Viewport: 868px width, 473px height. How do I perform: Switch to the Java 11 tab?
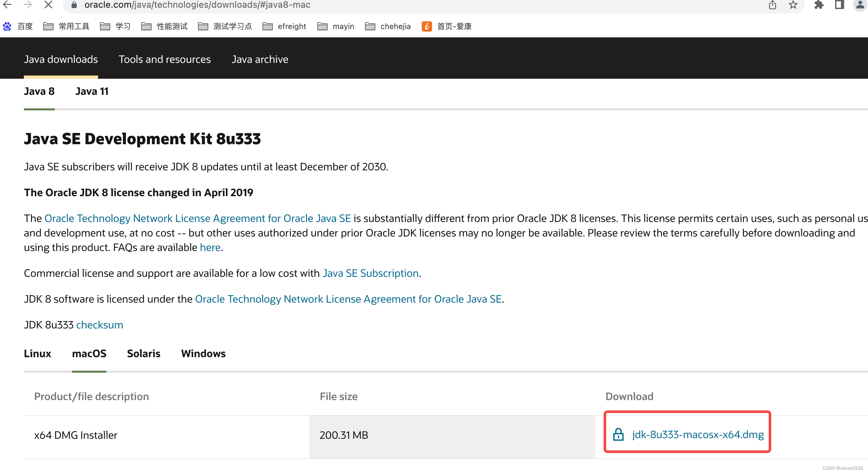92,91
